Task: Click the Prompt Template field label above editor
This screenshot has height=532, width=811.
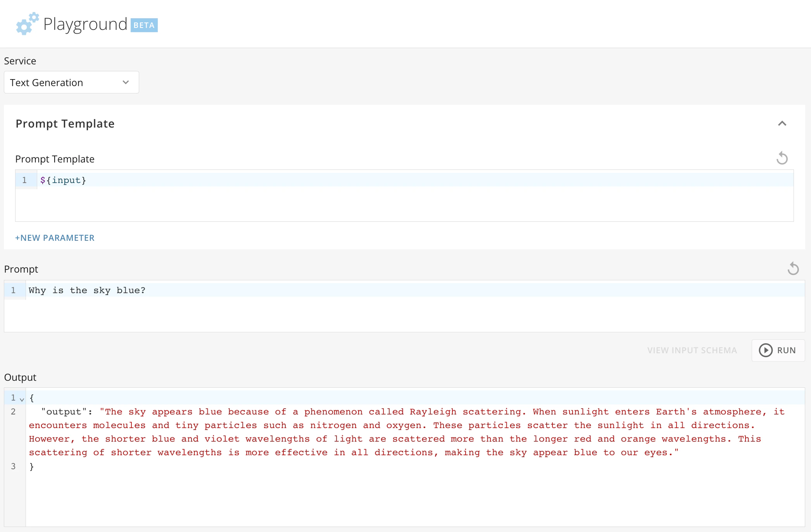Action: (x=55, y=159)
